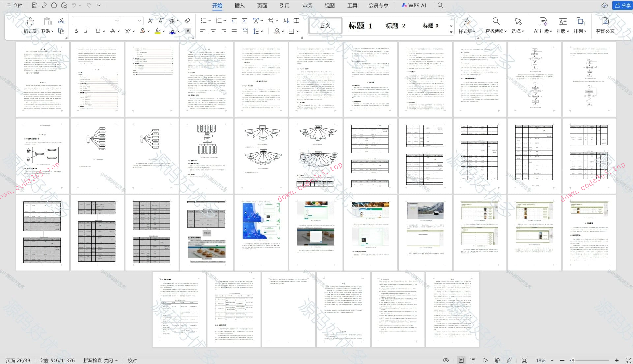Toggle bold formatting
Viewport: 633px width, 364px height.
click(x=76, y=31)
